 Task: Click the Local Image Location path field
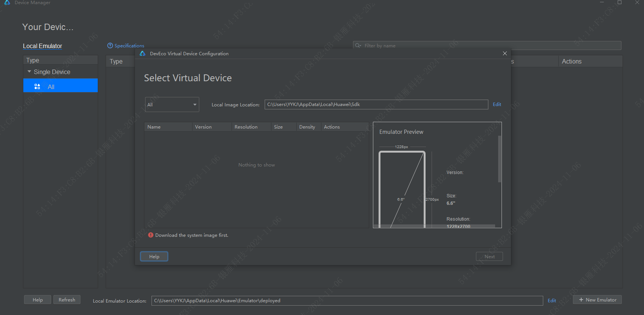point(376,104)
